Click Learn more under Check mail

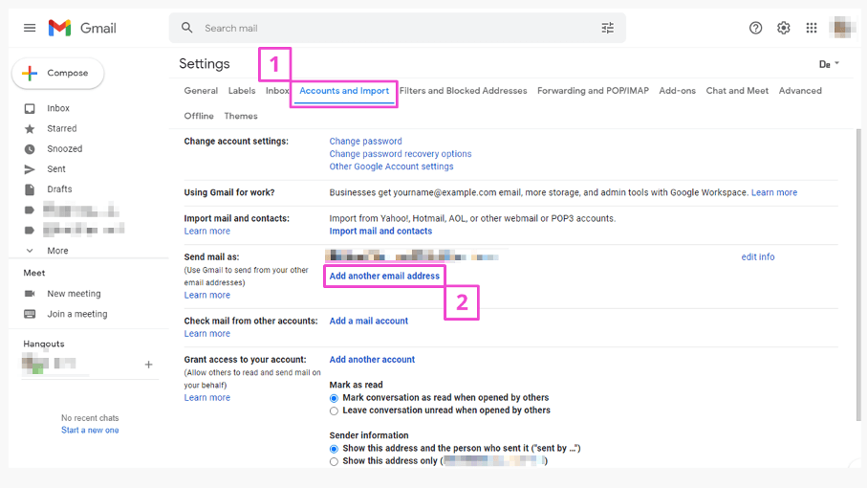coord(207,333)
